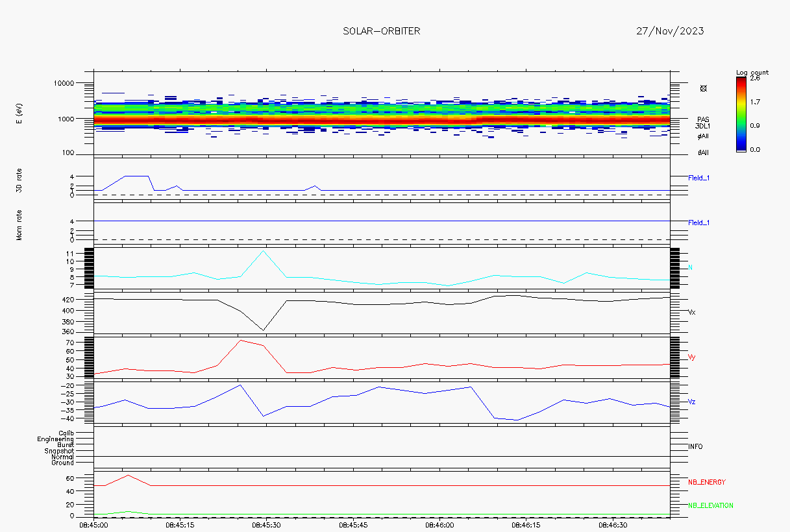Click the 3DL1 product label

click(x=703, y=127)
